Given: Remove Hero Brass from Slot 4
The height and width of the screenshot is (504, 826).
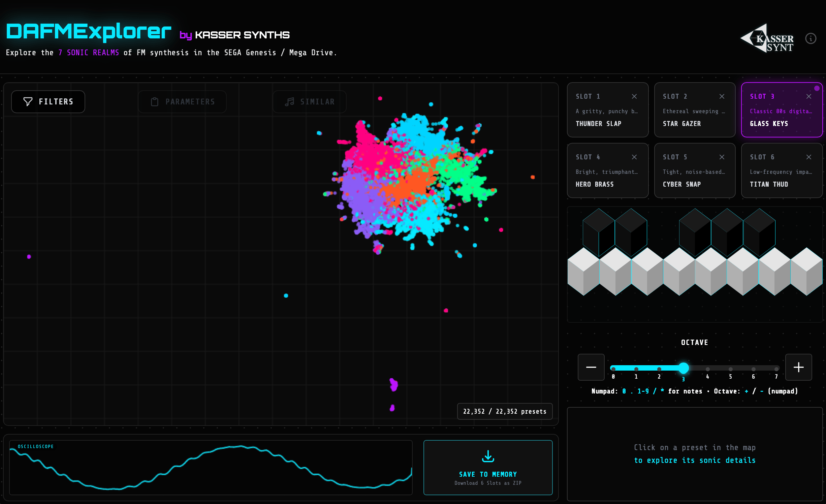Looking at the screenshot, I should [634, 157].
